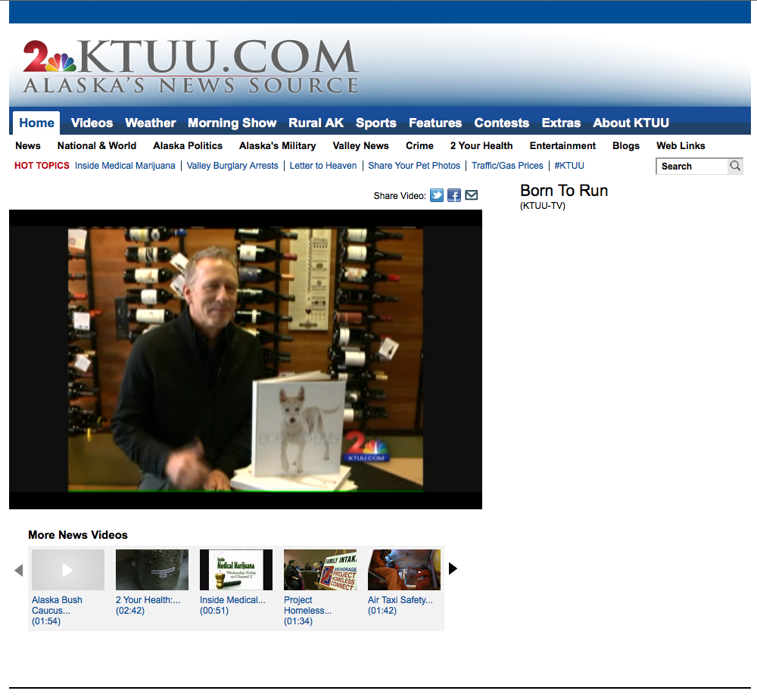Open the Project Homeless video thumbnail

[320, 570]
